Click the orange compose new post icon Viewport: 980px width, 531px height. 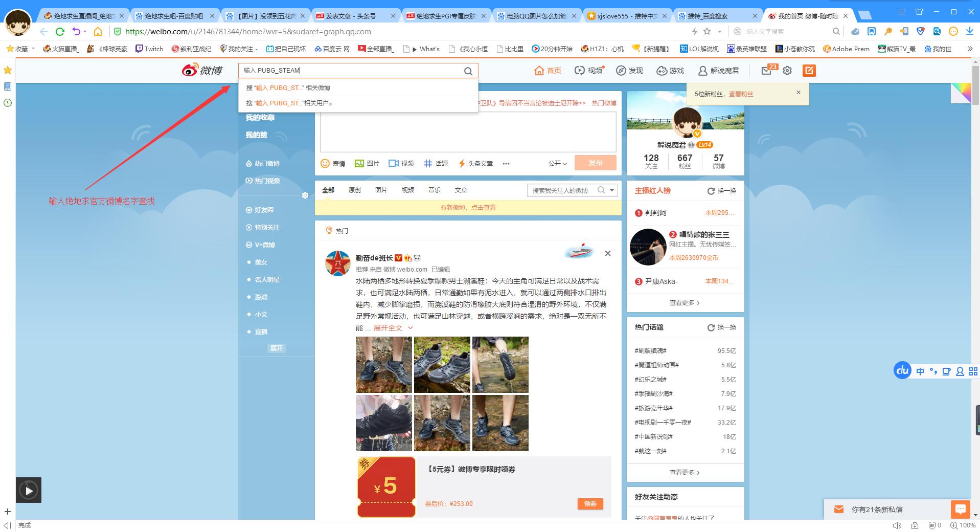click(809, 71)
